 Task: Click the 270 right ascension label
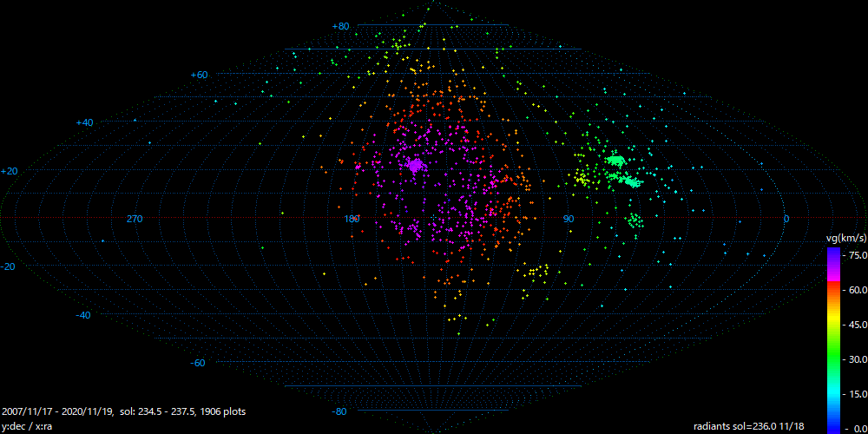click(x=135, y=219)
